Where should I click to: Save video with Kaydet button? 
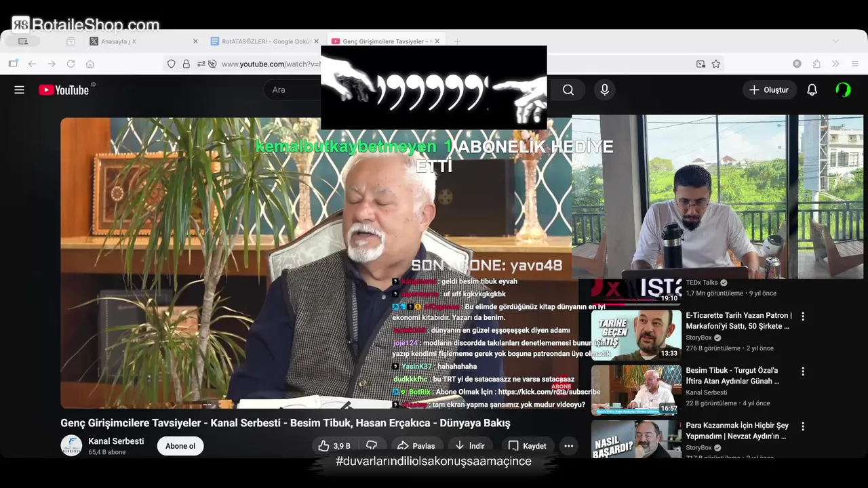point(528,446)
